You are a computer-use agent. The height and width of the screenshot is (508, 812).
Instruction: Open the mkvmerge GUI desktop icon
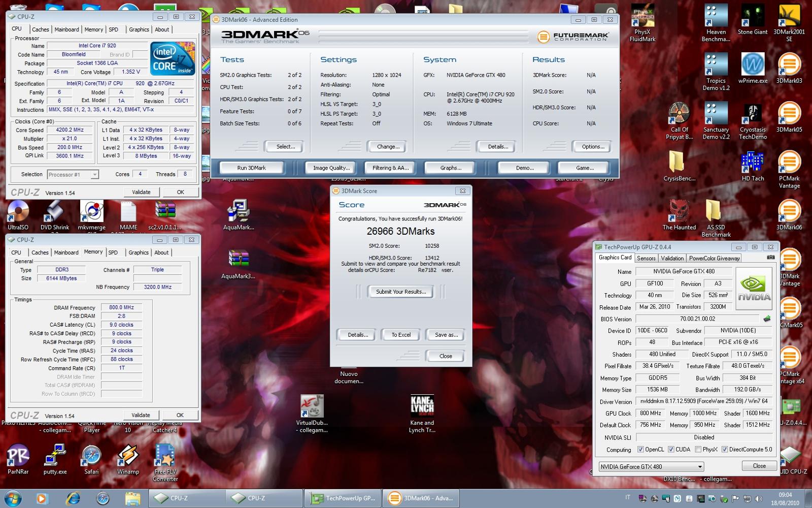(x=91, y=215)
